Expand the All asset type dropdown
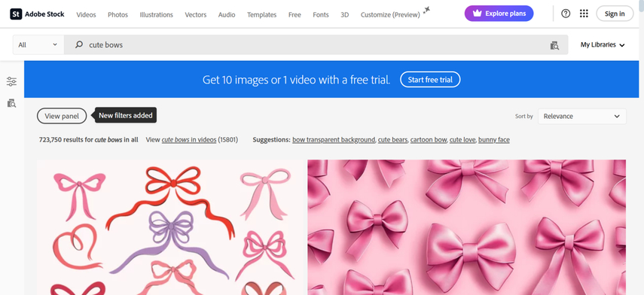Viewport: 644px width, 295px height. (x=38, y=44)
